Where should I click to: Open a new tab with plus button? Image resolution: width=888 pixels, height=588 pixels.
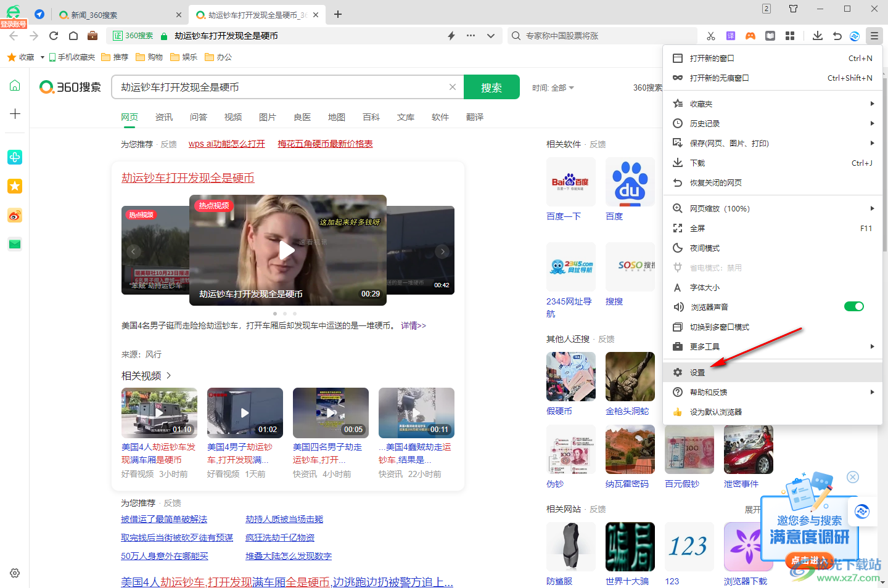(338, 14)
